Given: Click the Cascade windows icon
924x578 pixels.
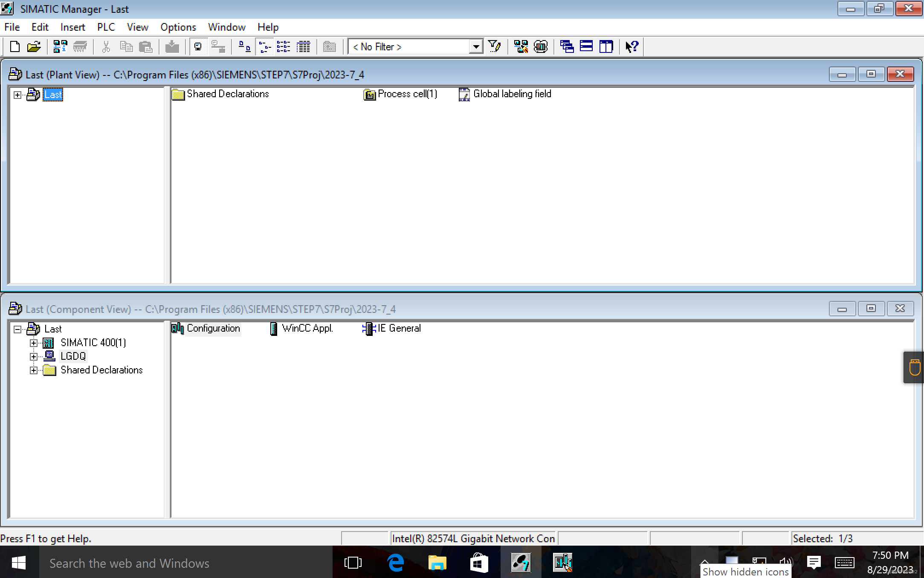Looking at the screenshot, I should click(x=567, y=46).
